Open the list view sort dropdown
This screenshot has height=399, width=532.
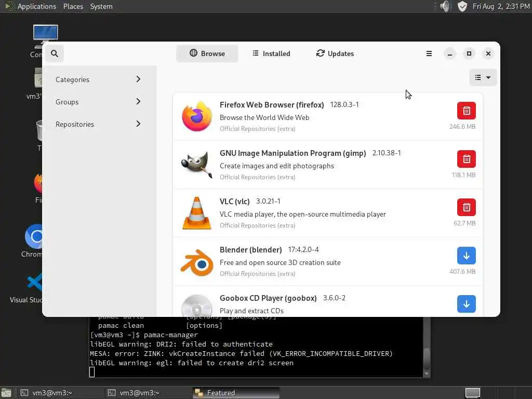483,78
